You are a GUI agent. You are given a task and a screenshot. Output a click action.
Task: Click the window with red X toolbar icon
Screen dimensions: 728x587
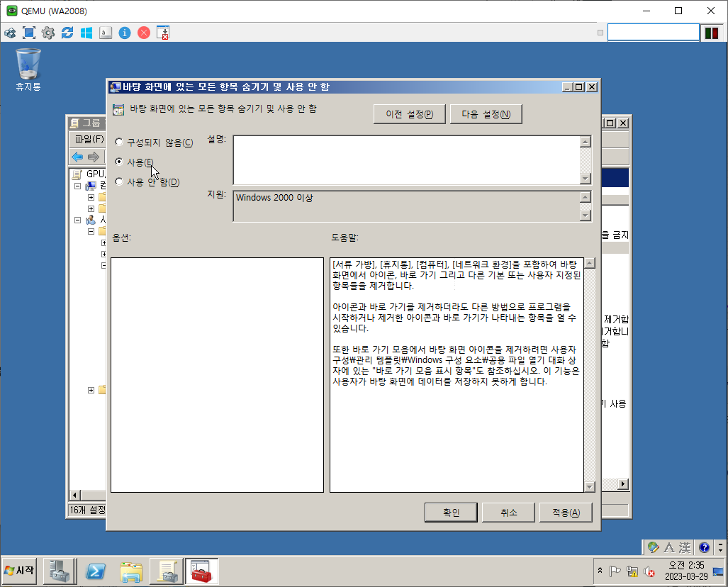[x=163, y=33]
